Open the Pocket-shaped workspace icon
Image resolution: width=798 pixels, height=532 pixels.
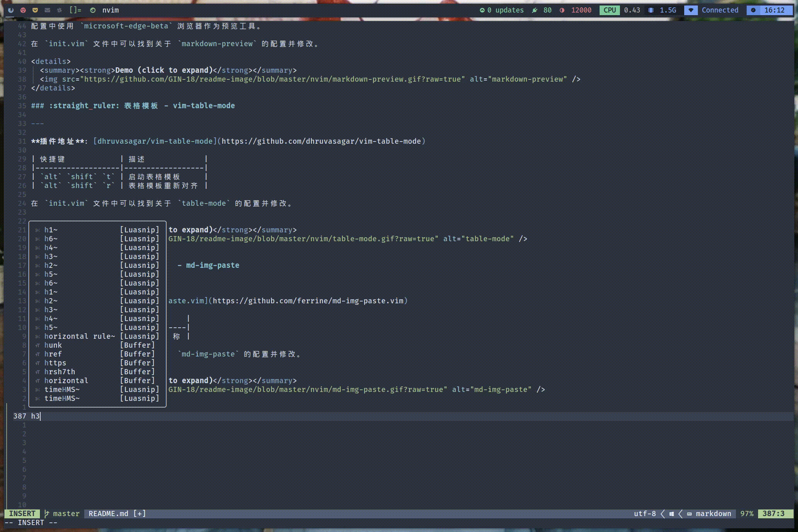tap(35, 10)
